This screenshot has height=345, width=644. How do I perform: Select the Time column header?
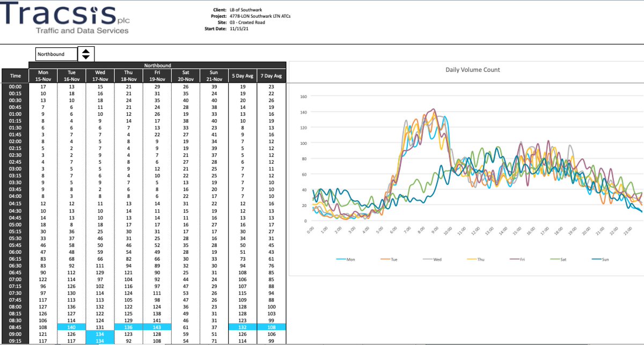pyautogui.click(x=15, y=76)
